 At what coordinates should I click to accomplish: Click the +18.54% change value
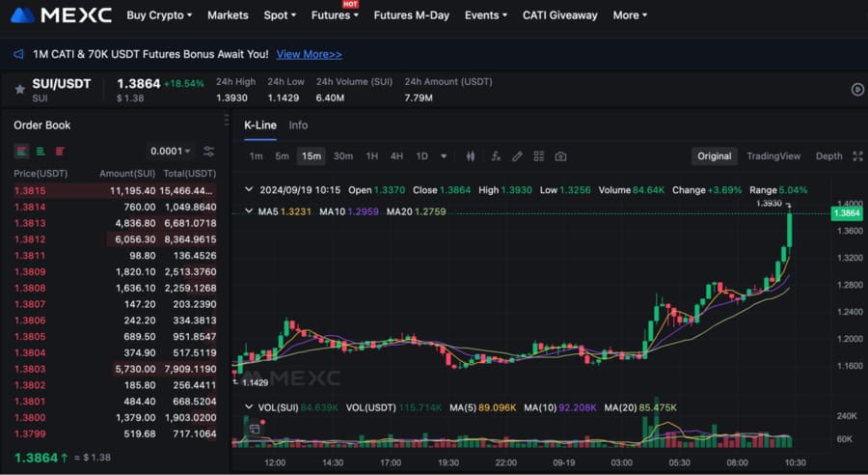point(184,84)
